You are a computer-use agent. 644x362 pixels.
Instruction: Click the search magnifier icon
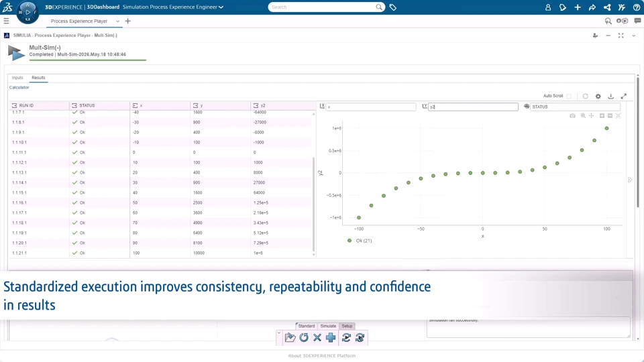point(378,7)
